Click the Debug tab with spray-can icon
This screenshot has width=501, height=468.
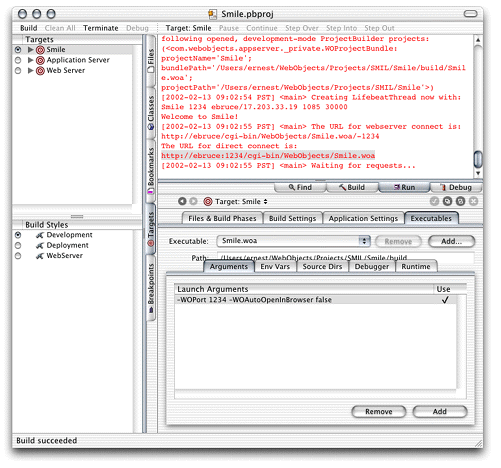point(456,187)
